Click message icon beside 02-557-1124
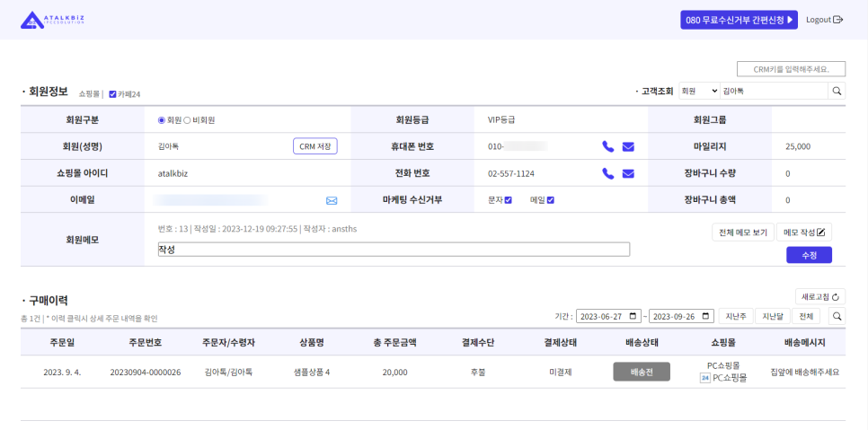Screen dimensions: 868x430 coord(628,173)
